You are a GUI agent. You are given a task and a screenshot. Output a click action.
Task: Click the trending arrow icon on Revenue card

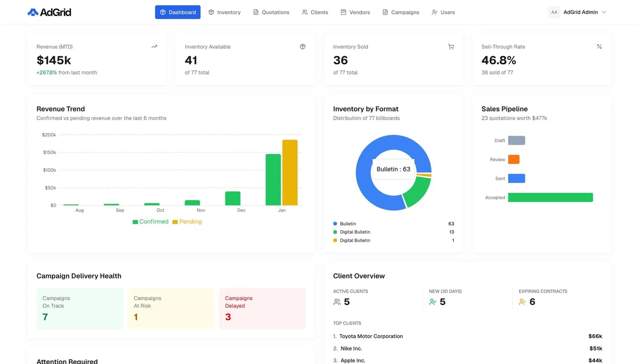point(154,46)
